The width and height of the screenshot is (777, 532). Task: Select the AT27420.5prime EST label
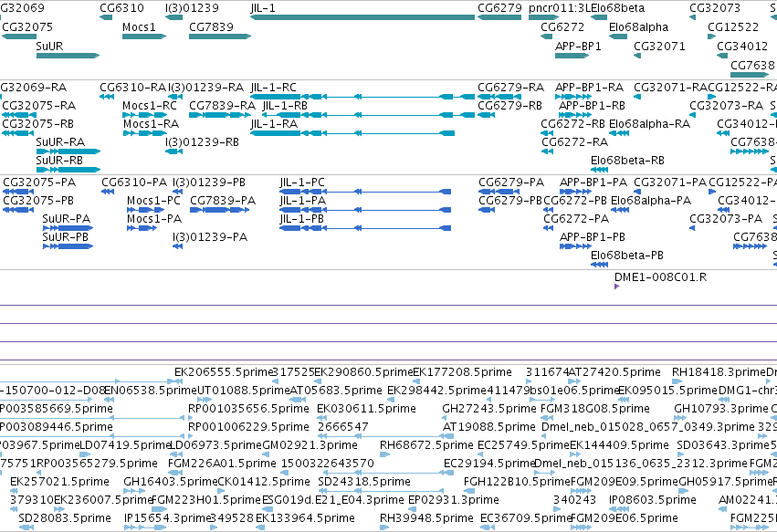click(614, 372)
